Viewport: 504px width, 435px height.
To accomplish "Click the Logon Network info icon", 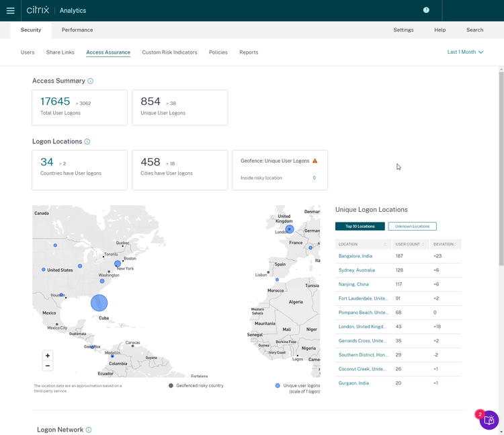I will pos(89,430).
